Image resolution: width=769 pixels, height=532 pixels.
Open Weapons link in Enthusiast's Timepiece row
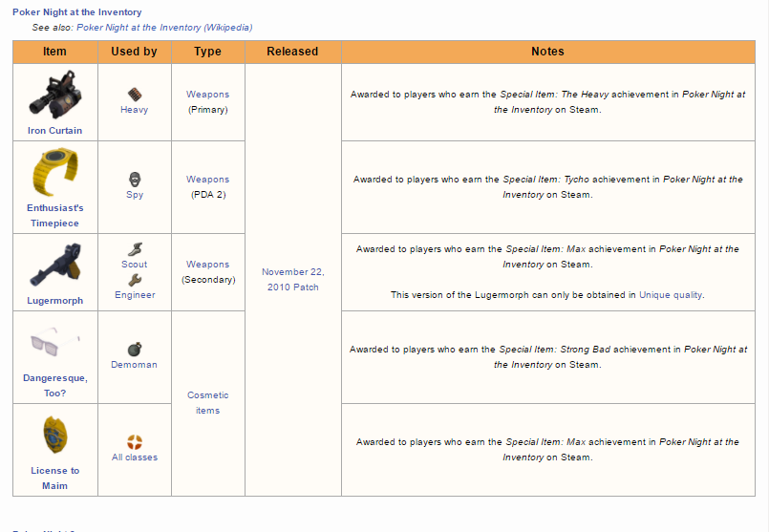(208, 180)
